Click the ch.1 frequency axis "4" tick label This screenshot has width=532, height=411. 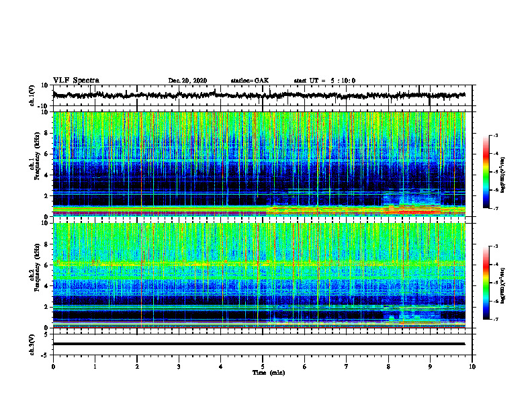click(x=46, y=175)
